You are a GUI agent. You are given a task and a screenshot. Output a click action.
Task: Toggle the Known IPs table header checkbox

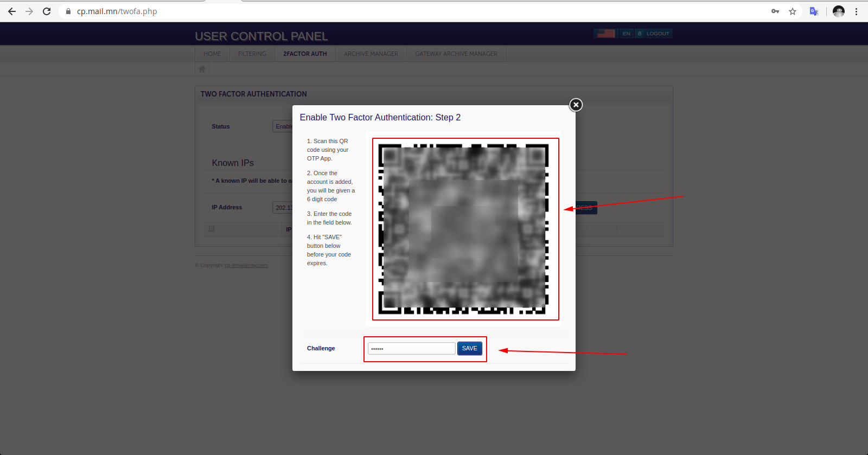212,229
